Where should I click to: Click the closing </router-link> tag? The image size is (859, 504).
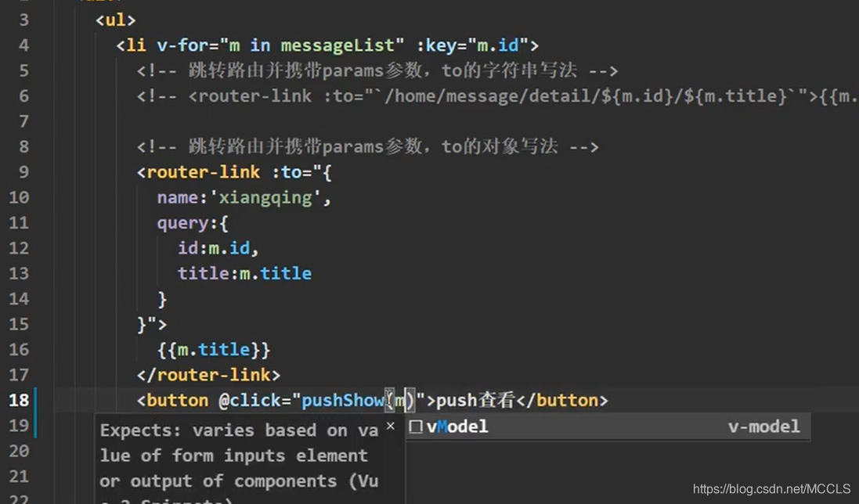(x=209, y=375)
